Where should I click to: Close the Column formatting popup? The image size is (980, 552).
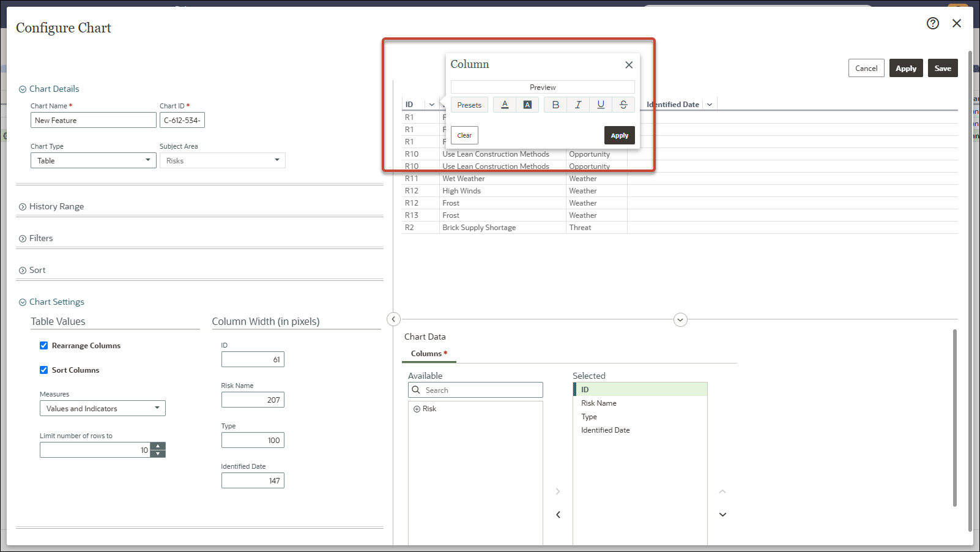tap(629, 65)
